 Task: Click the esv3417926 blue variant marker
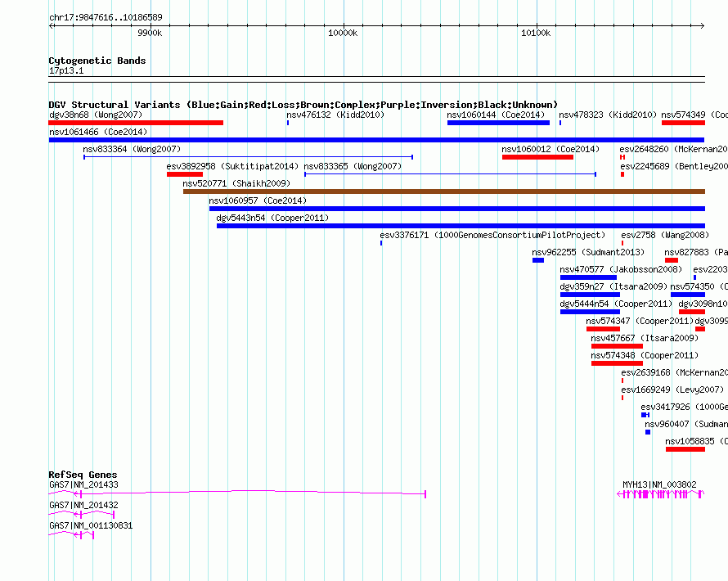(x=645, y=415)
